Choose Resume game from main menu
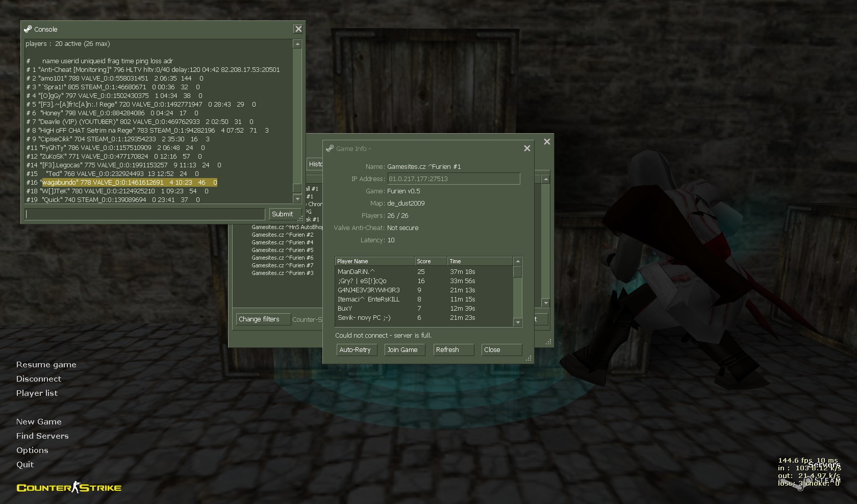This screenshot has height=504, width=857. click(x=46, y=365)
